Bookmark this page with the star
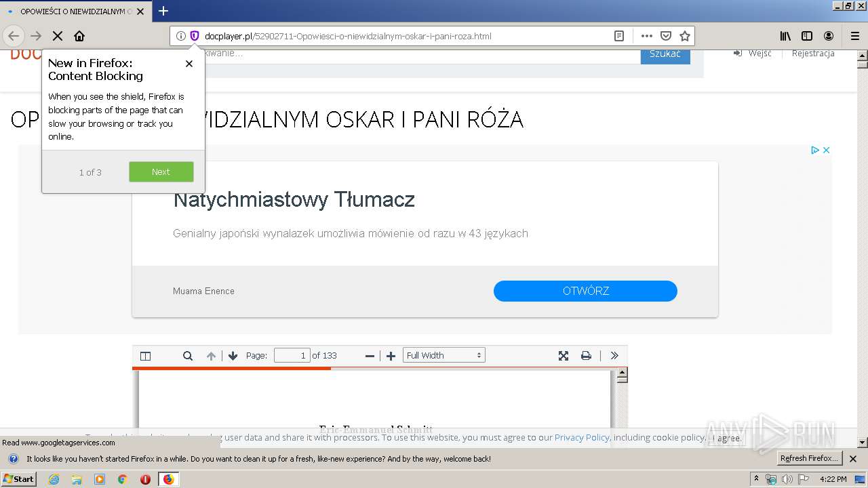The height and width of the screenshot is (488, 868). click(685, 36)
